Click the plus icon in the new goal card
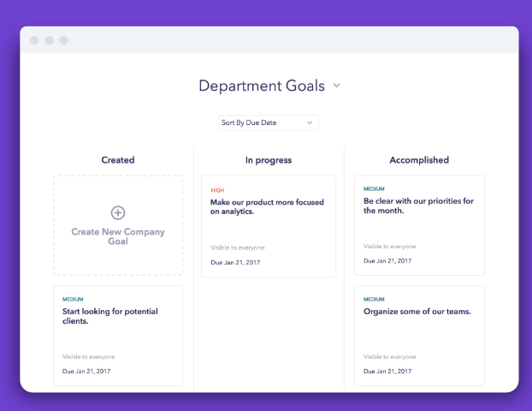 click(118, 212)
